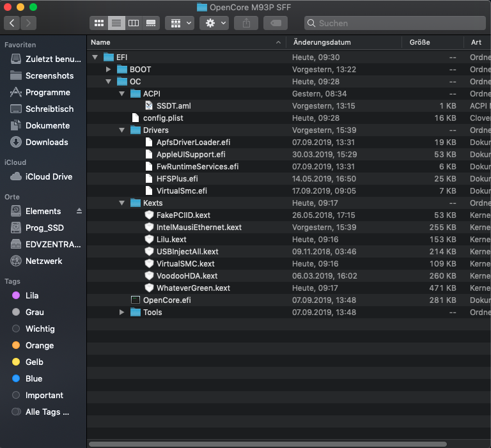Eject the Elements volume
Screen dimensions: 491x448
pyautogui.click(x=79, y=211)
